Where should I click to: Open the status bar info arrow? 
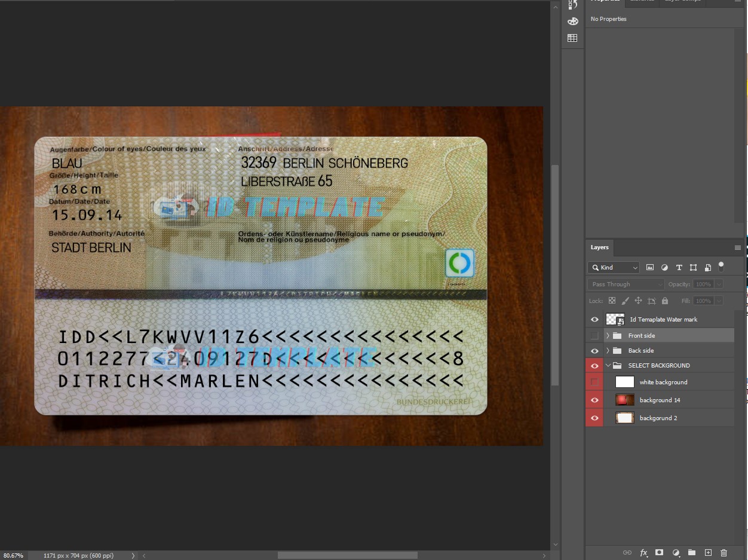[133, 555]
